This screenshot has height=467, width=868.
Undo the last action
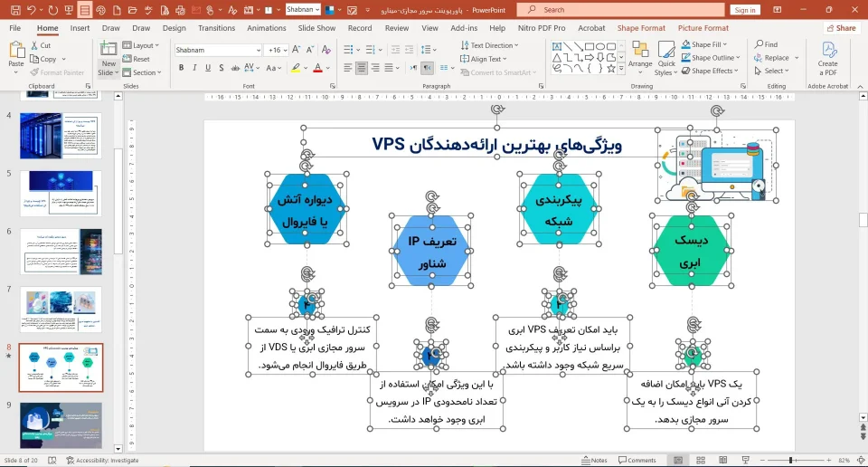32,10
